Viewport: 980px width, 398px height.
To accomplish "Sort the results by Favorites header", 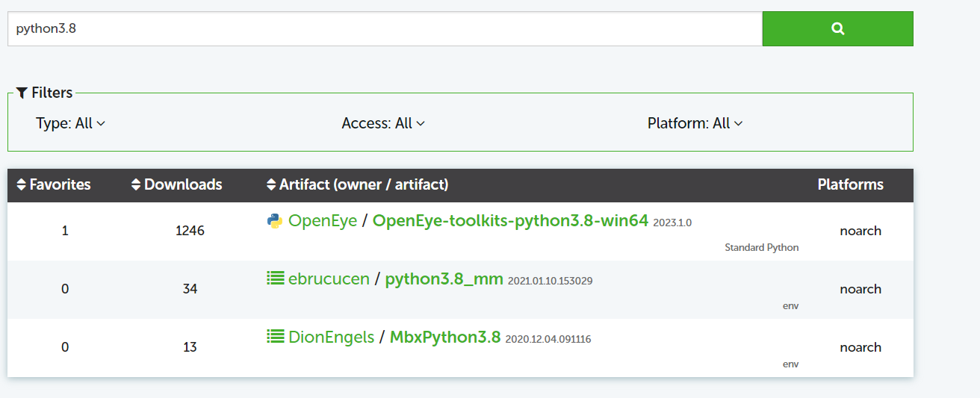I will (60, 184).
